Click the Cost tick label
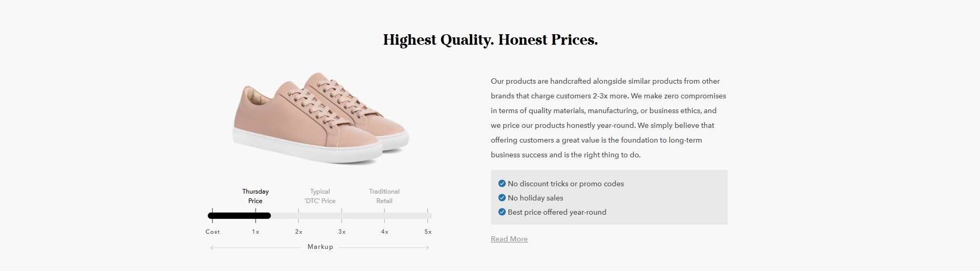This screenshot has height=271, width=980. [x=213, y=232]
